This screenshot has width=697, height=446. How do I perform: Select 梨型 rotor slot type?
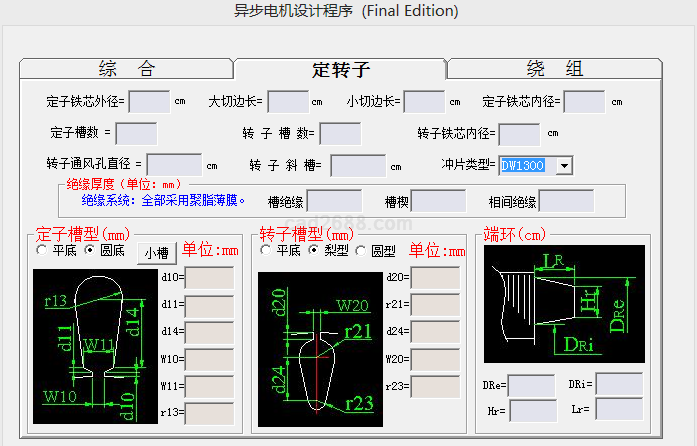click(x=314, y=251)
